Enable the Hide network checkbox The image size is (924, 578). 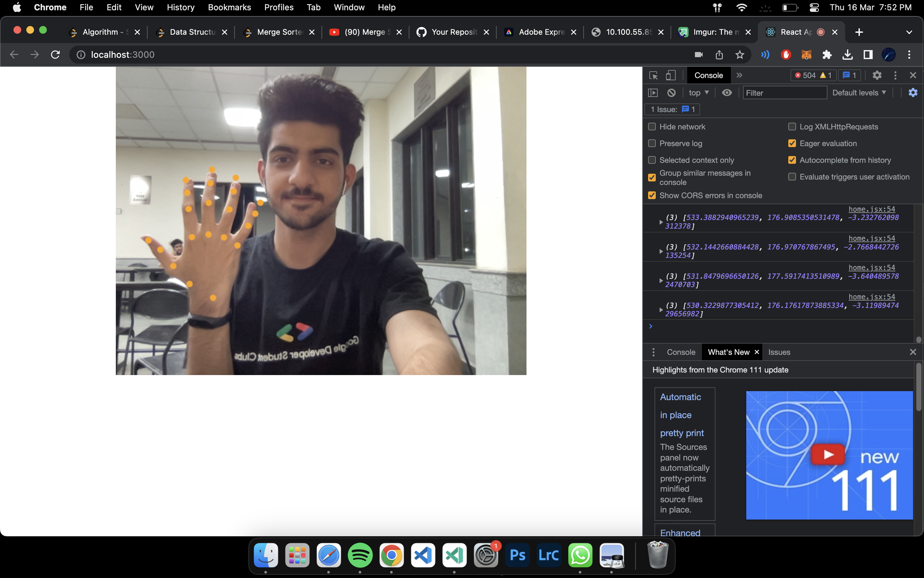(x=652, y=127)
